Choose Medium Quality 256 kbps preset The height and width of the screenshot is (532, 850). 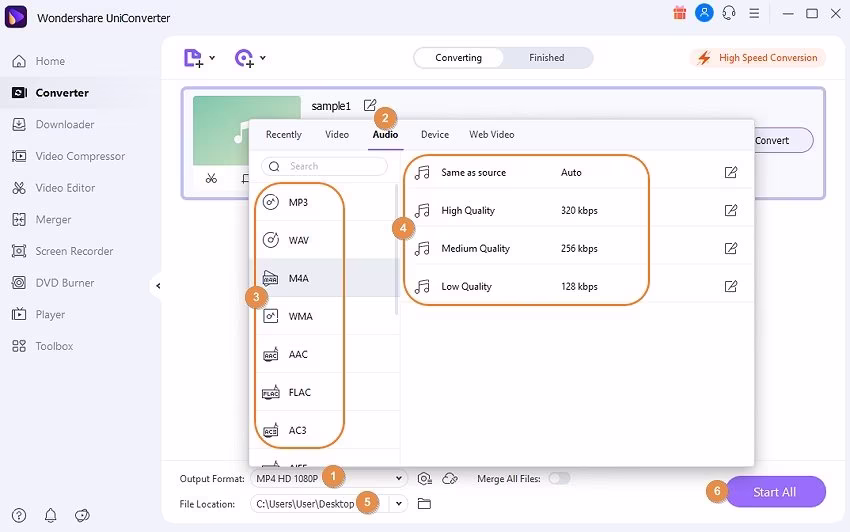(578, 248)
